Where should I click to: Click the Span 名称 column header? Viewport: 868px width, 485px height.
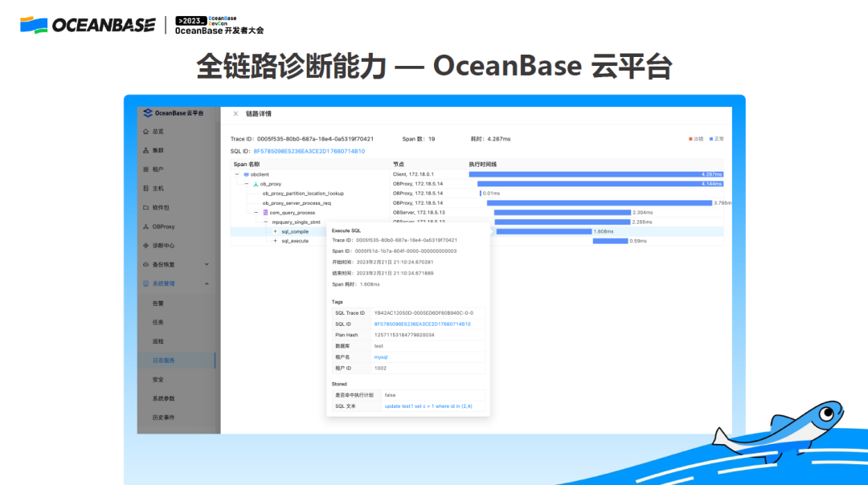pos(247,165)
